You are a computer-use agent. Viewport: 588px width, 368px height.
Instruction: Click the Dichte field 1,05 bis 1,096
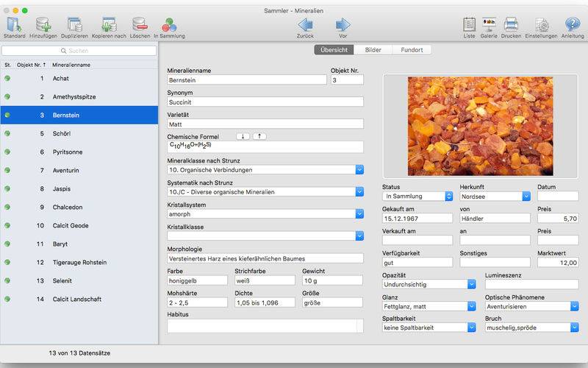coord(265,302)
